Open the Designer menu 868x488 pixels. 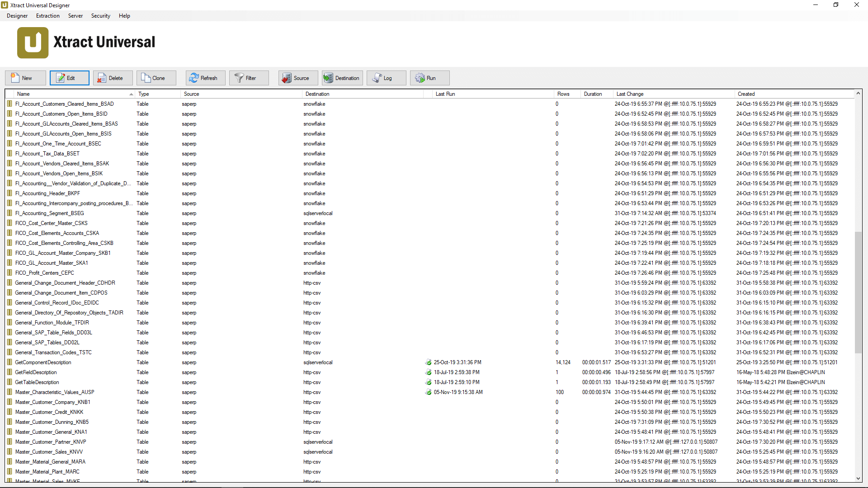17,16
